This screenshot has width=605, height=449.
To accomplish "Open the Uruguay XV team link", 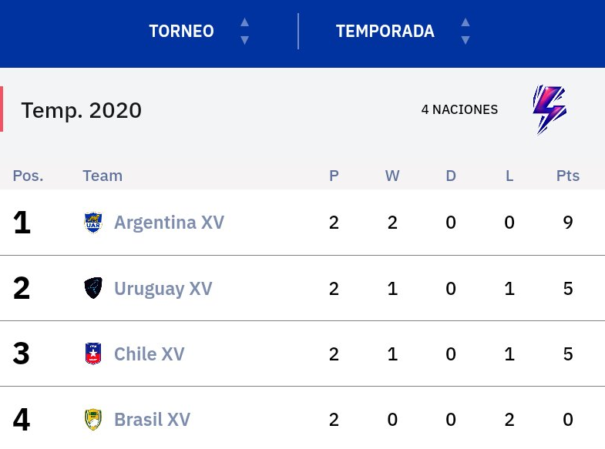I will [x=163, y=289].
